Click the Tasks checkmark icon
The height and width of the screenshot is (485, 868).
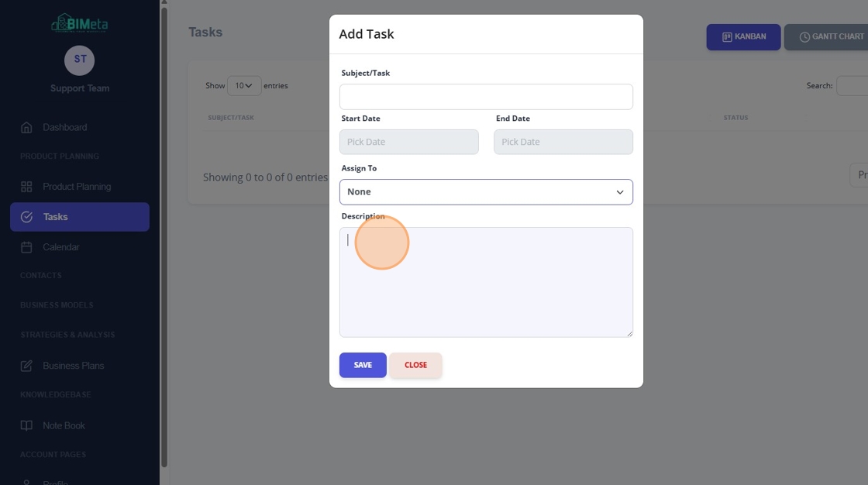(26, 217)
